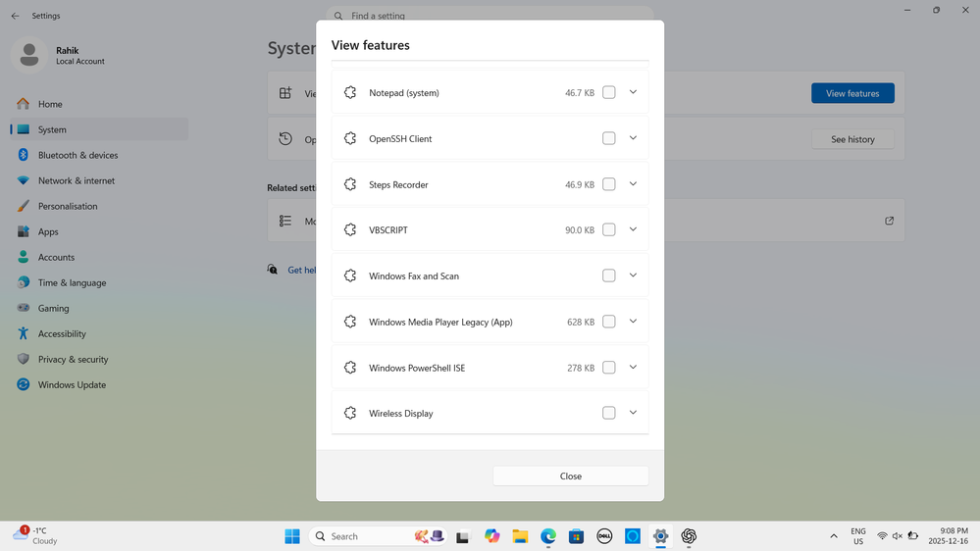The width and height of the screenshot is (980, 551).
Task: Open the clock showing 9:08 PM
Action: pyautogui.click(x=948, y=536)
